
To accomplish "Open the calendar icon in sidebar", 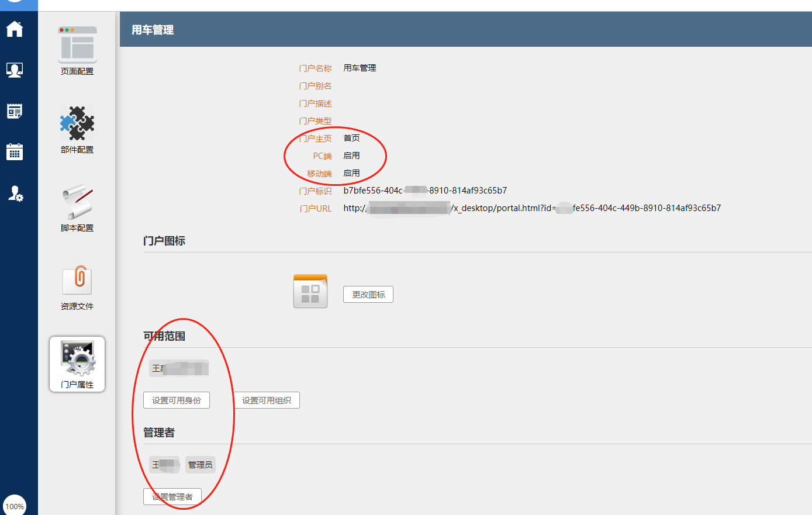I will pyautogui.click(x=15, y=152).
